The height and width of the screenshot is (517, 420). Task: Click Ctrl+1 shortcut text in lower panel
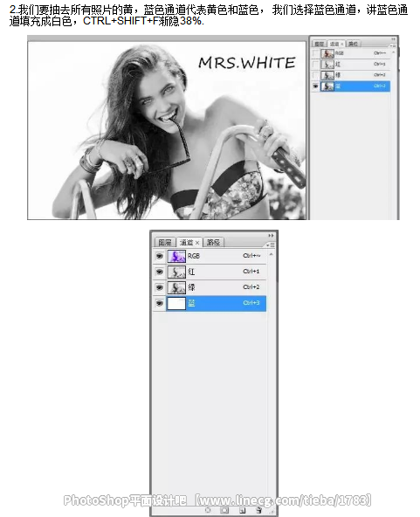(x=251, y=272)
